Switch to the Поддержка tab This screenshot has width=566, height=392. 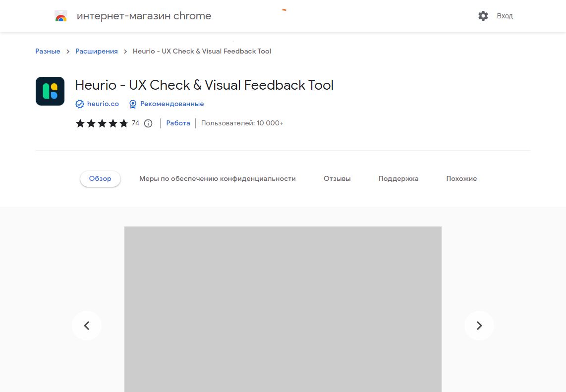tap(398, 179)
